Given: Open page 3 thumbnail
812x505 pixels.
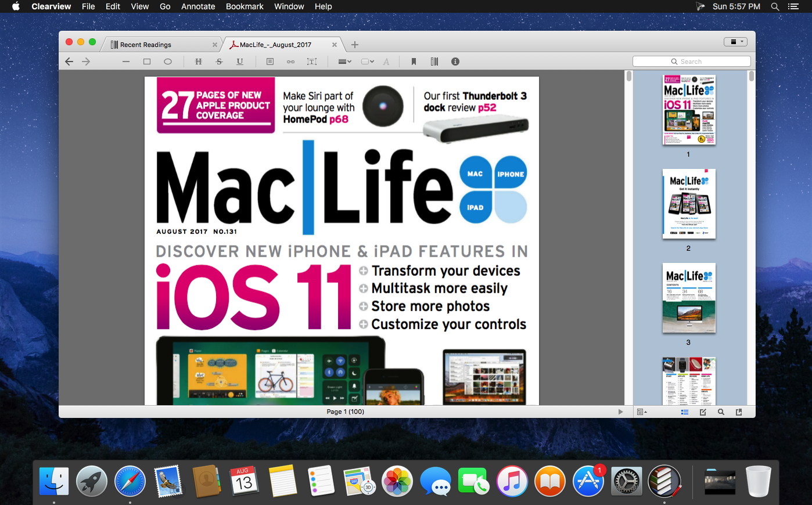Looking at the screenshot, I should tap(689, 298).
